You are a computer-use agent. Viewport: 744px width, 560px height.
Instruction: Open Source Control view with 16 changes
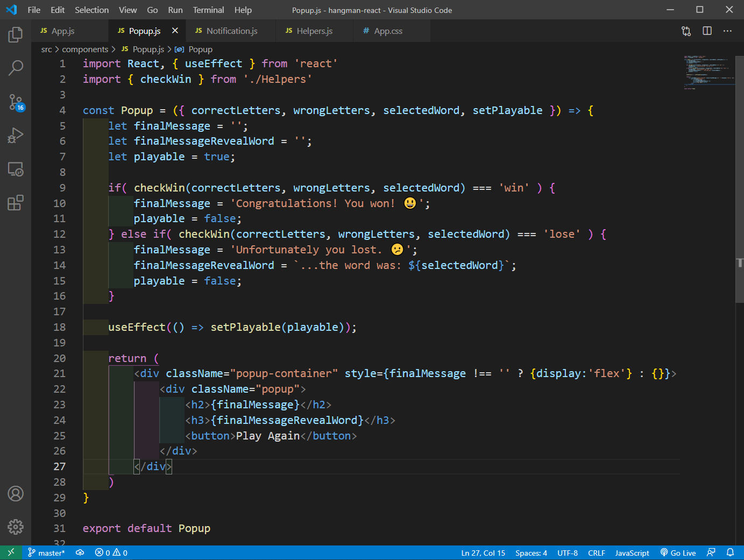16,102
